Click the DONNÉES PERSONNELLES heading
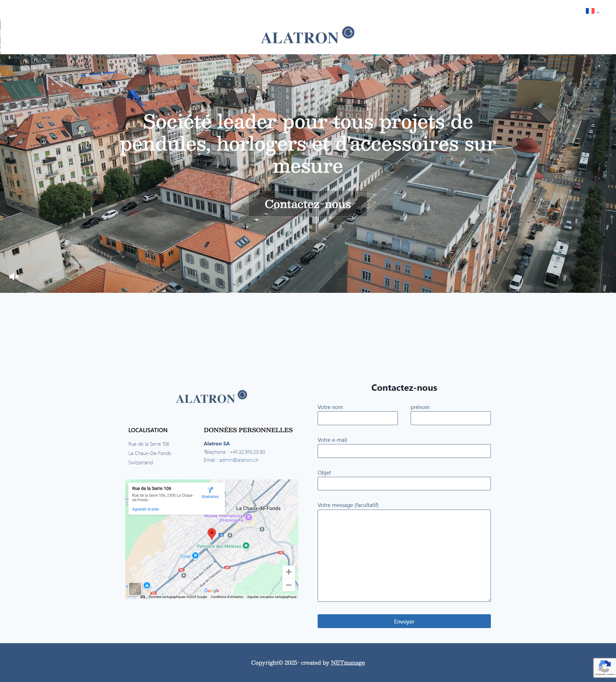Screen dimensions: 616x682 point(248,430)
